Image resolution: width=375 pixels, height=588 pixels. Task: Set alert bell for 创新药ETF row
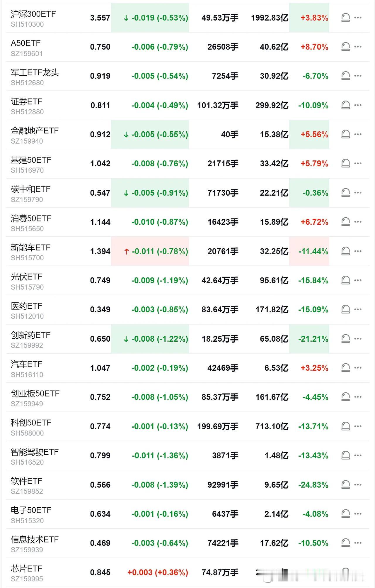(346, 339)
